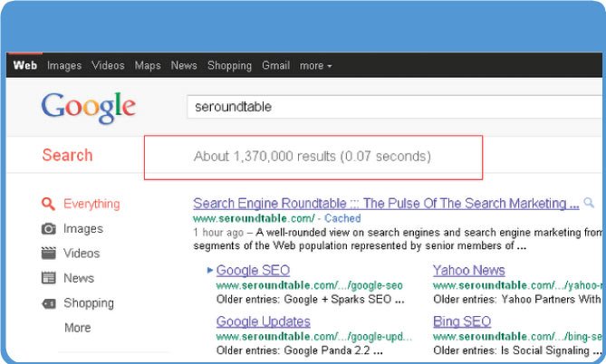Select the Everything magnifier icon in sidebar
This screenshot has height=364, width=606.
(48, 204)
